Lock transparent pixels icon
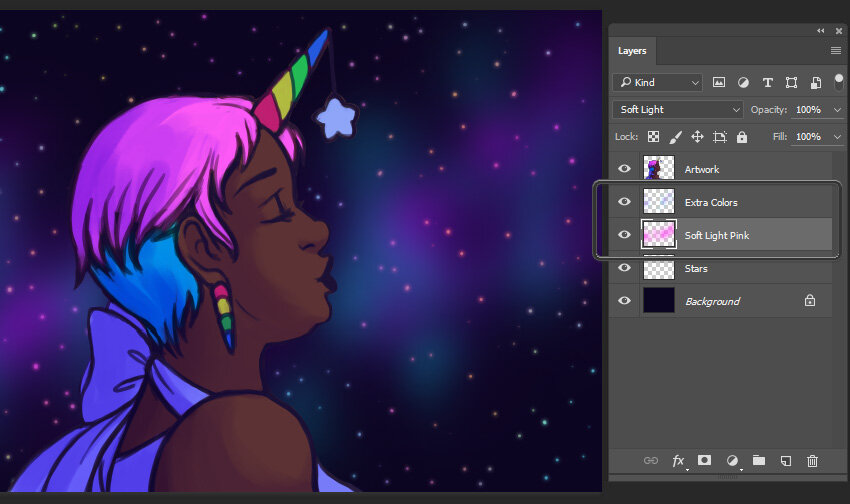Viewport: 850px width, 504px height. [654, 137]
